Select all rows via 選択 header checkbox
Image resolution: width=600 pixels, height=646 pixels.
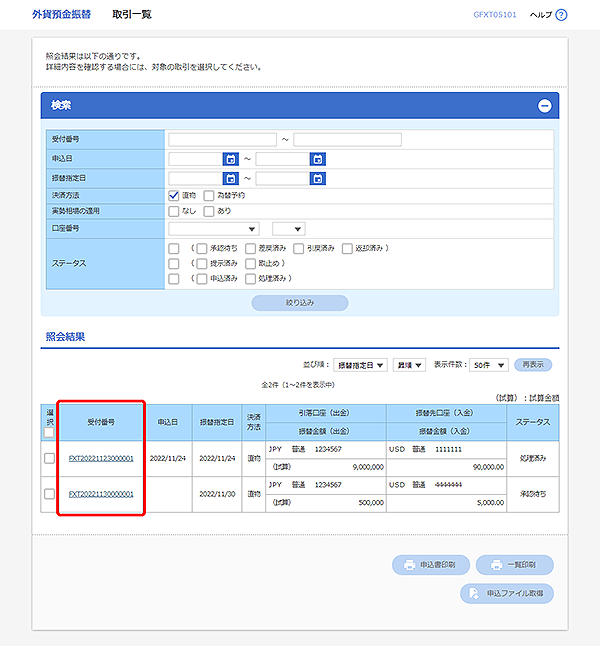click(x=49, y=432)
